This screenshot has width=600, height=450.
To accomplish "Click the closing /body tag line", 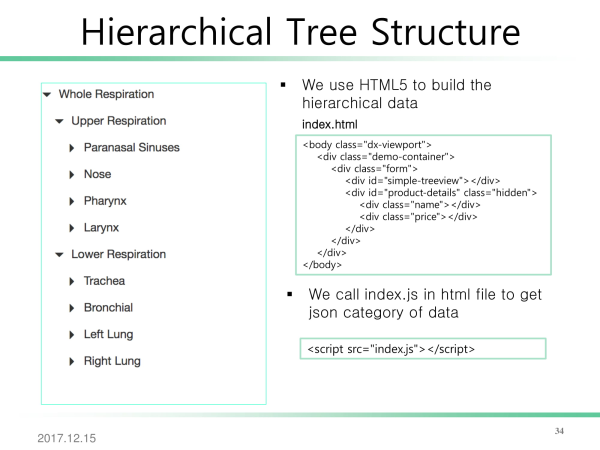I will tap(322, 265).
